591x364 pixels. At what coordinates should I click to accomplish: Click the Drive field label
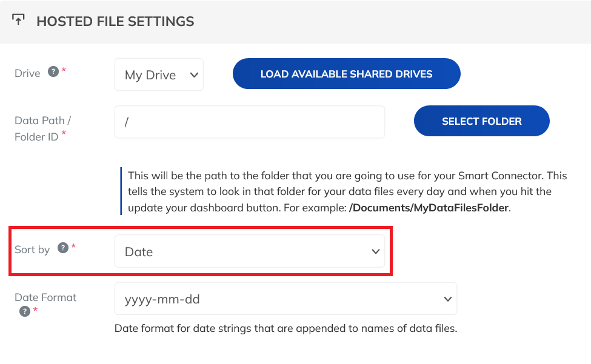[x=27, y=73]
